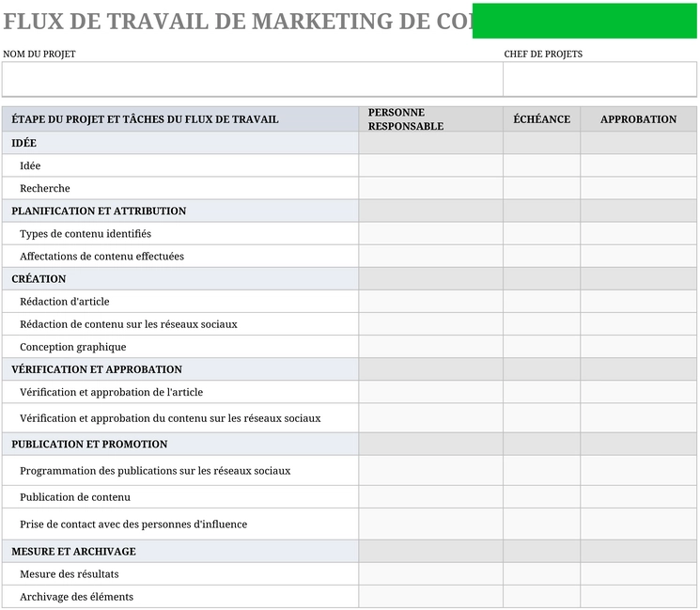This screenshot has height=610, width=700.
Task: Select the CRÉATION section heading
Action: point(180,278)
